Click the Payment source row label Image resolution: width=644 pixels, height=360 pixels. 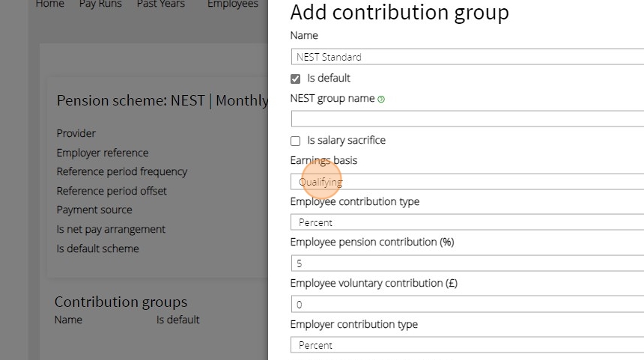click(94, 210)
